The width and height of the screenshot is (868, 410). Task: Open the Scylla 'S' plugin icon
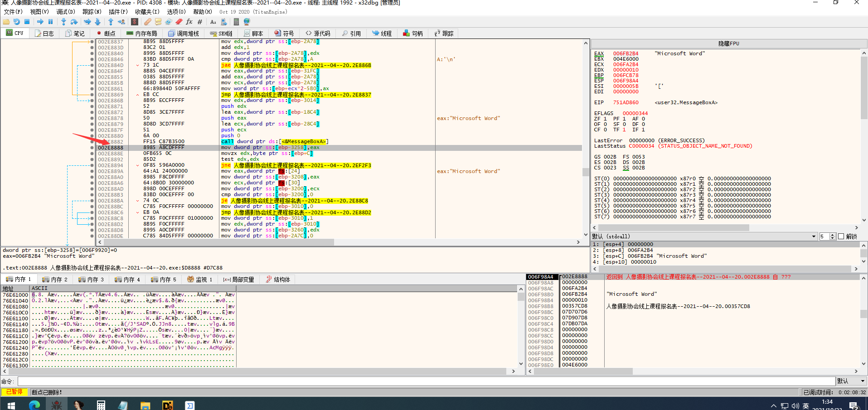point(135,22)
